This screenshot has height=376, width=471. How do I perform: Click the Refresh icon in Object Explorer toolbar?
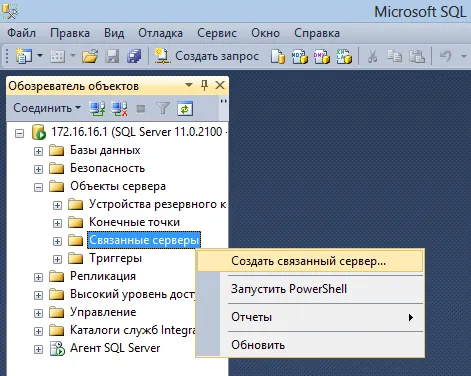click(x=185, y=108)
